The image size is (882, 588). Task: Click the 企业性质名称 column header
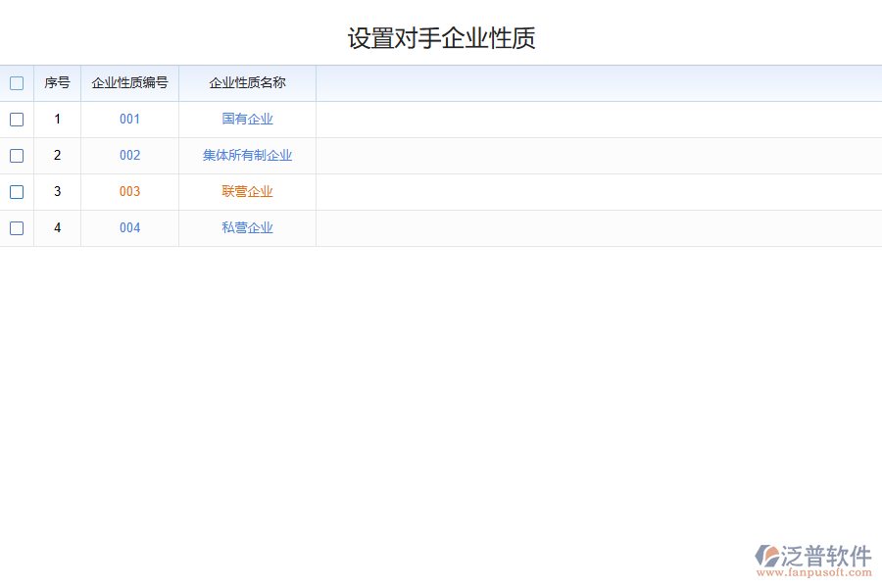point(246,83)
